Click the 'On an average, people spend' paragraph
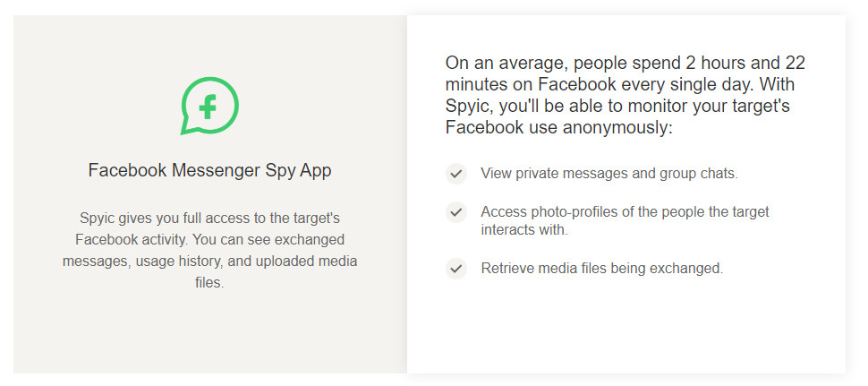The height and width of the screenshot is (386, 868). pos(625,95)
